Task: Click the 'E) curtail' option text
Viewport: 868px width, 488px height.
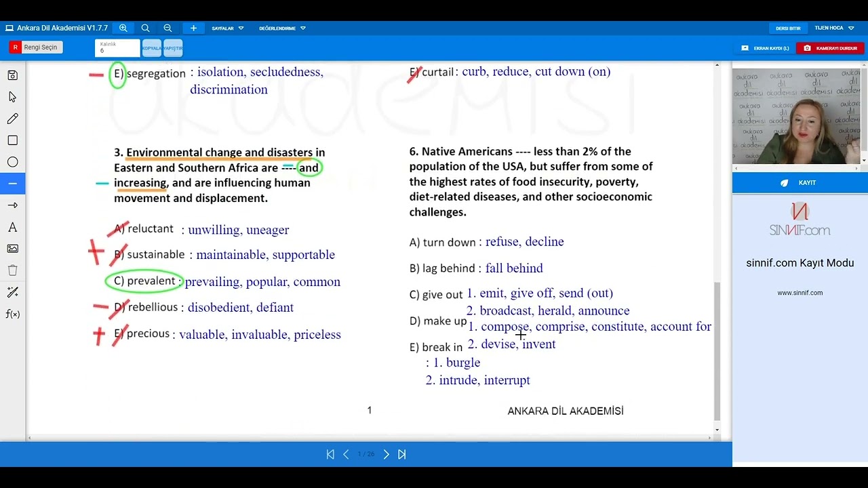Action: point(431,72)
